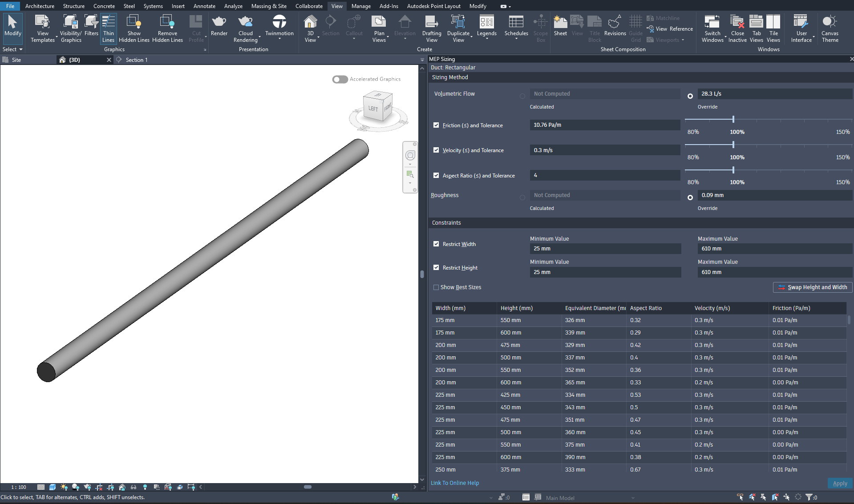The width and height of the screenshot is (854, 504).
Task: Click Show Hidden Lines
Action: pyautogui.click(x=134, y=28)
